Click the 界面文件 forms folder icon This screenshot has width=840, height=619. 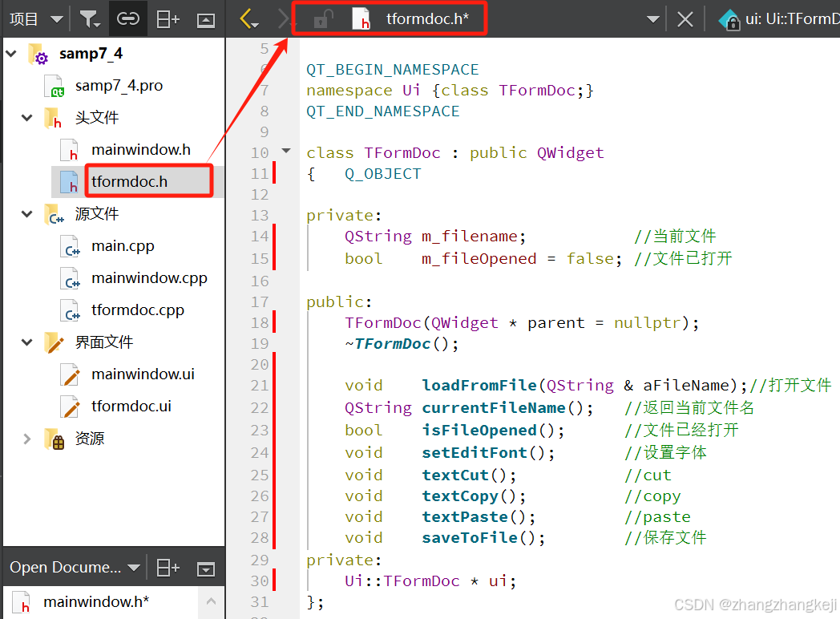[x=55, y=342]
